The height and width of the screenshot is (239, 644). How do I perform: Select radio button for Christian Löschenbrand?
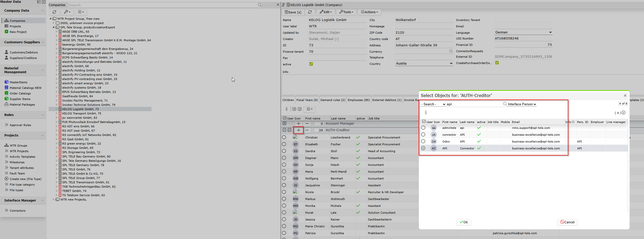point(284,137)
